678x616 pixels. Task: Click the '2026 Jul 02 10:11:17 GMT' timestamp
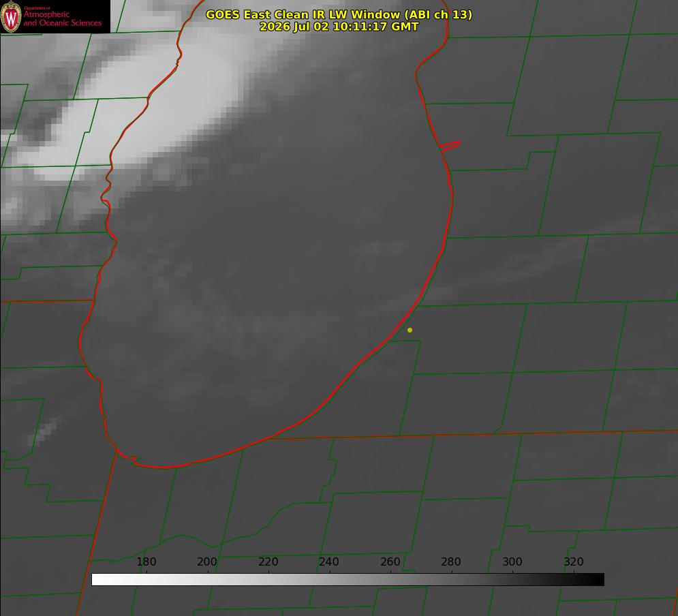tap(339, 27)
